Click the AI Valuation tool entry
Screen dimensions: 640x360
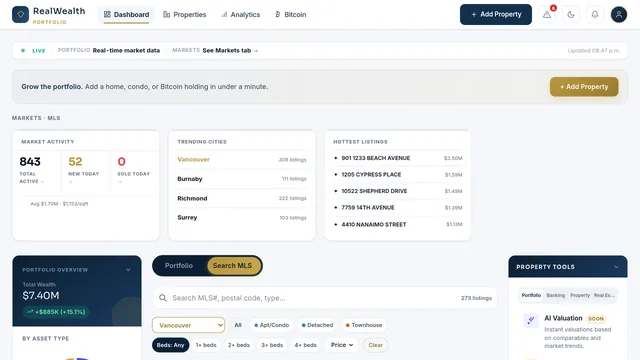tap(568, 331)
